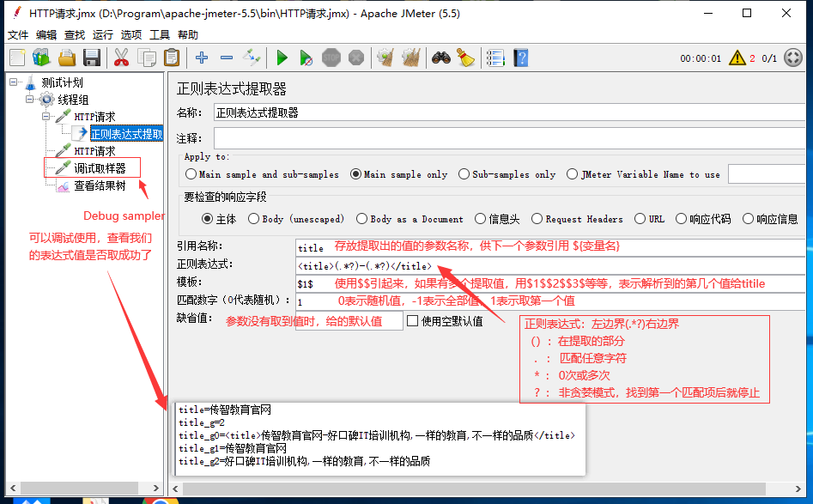Screen dimensions: 813x504
Task: Collapse the 测试计划 tree node
Action: click(x=15, y=82)
